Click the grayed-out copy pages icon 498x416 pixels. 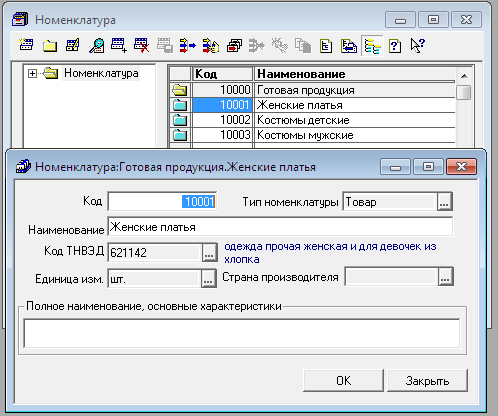point(303,45)
